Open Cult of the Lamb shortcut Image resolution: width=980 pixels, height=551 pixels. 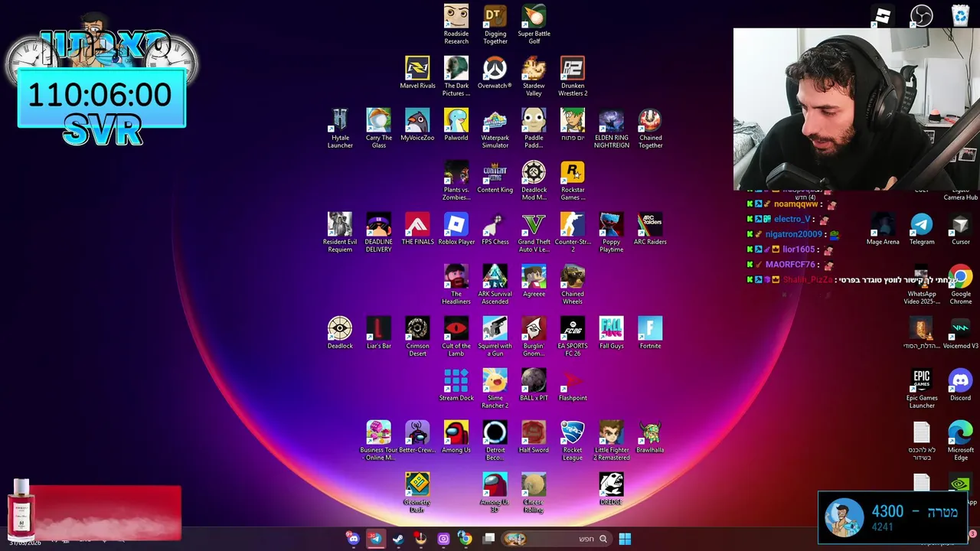456,337
